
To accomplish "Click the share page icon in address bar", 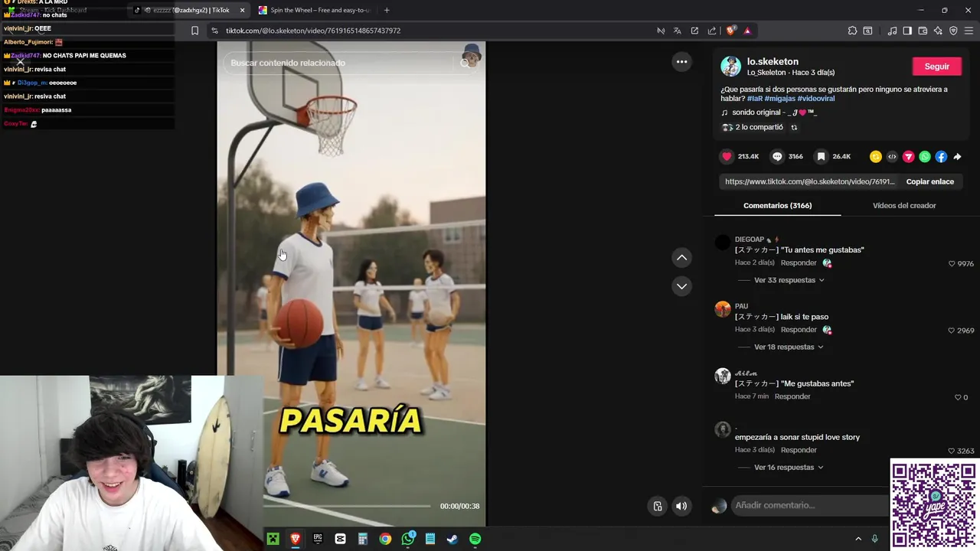I will (x=711, y=31).
